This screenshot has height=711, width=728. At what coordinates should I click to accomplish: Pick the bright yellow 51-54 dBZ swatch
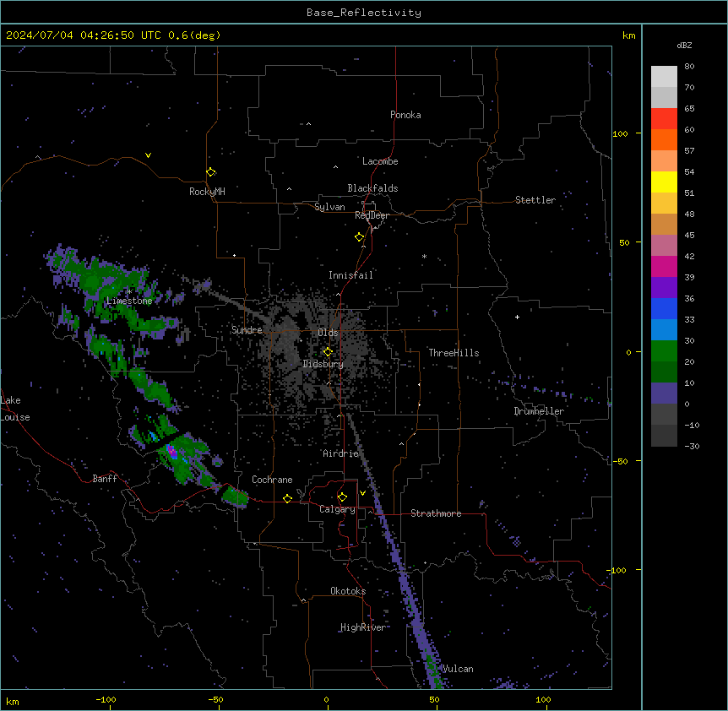point(664,182)
